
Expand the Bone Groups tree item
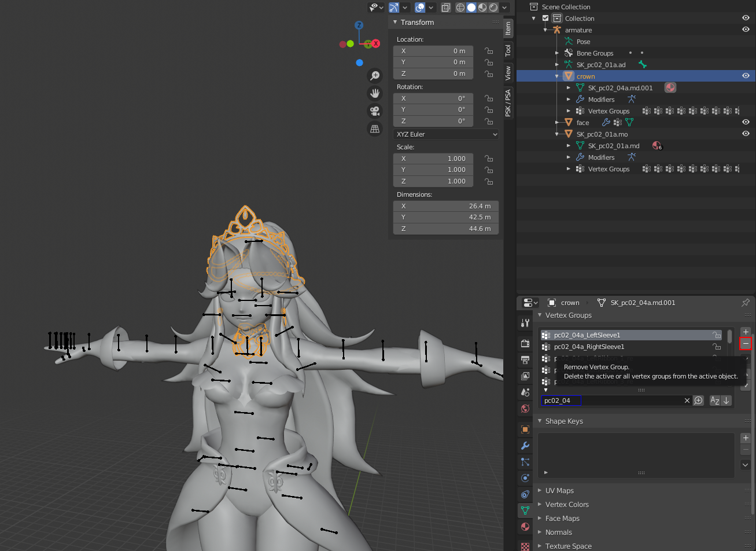pyautogui.click(x=556, y=53)
